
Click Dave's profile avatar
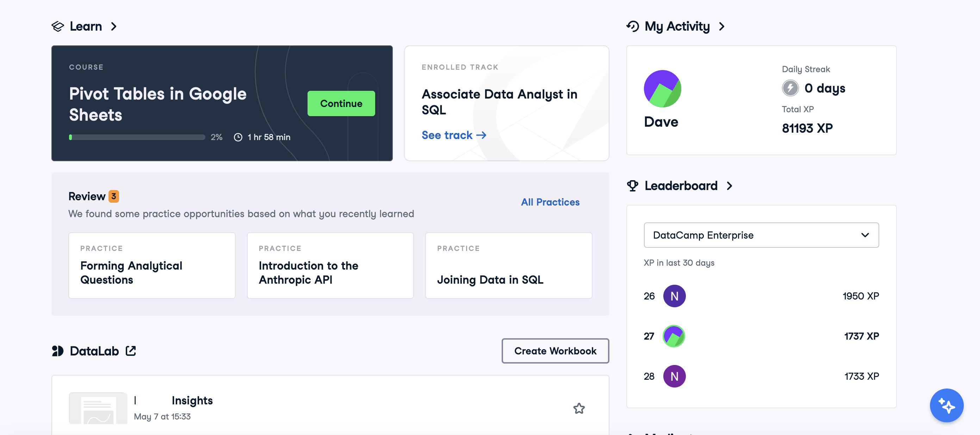[662, 89]
